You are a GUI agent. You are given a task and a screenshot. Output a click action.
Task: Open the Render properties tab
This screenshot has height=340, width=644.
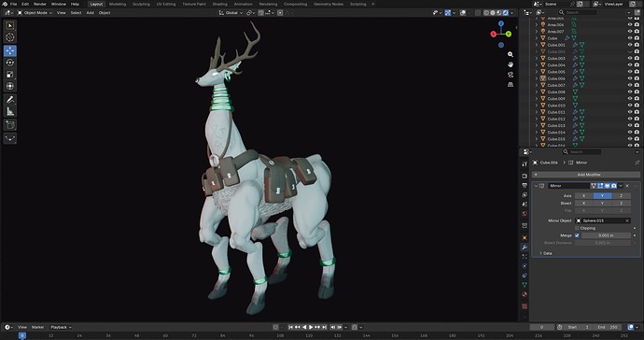pyautogui.click(x=525, y=176)
